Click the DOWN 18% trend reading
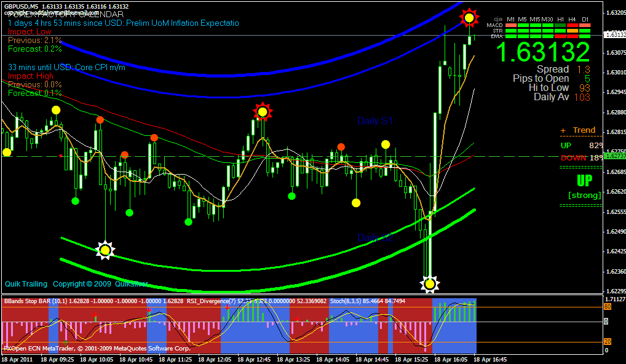This screenshot has width=626, height=364. [x=582, y=157]
